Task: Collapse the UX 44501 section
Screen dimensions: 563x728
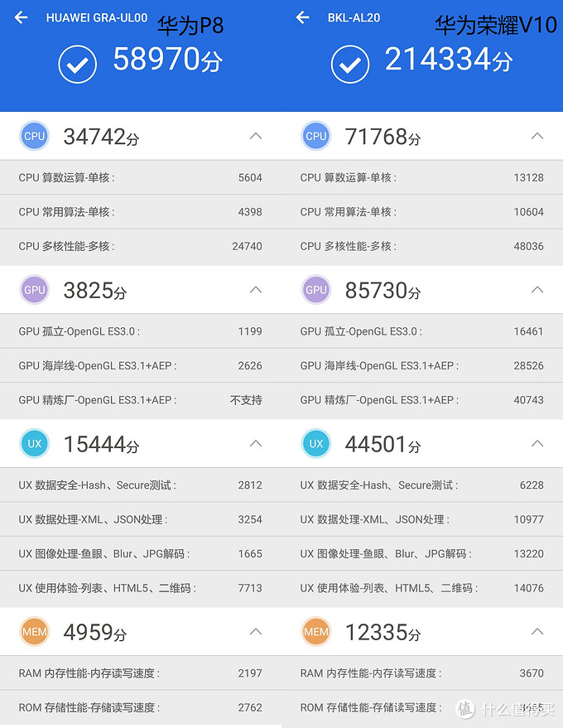Action: pyautogui.click(x=537, y=443)
